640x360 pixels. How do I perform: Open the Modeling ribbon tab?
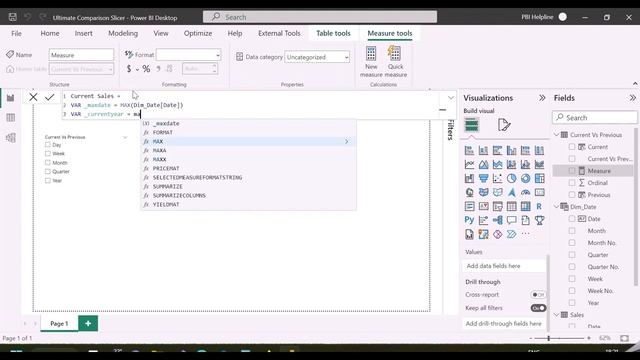click(123, 33)
